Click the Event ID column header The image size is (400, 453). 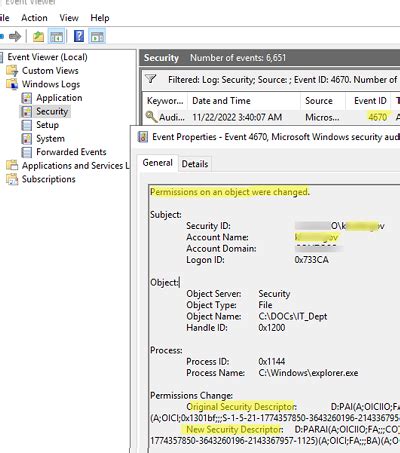tap(369, 101)
